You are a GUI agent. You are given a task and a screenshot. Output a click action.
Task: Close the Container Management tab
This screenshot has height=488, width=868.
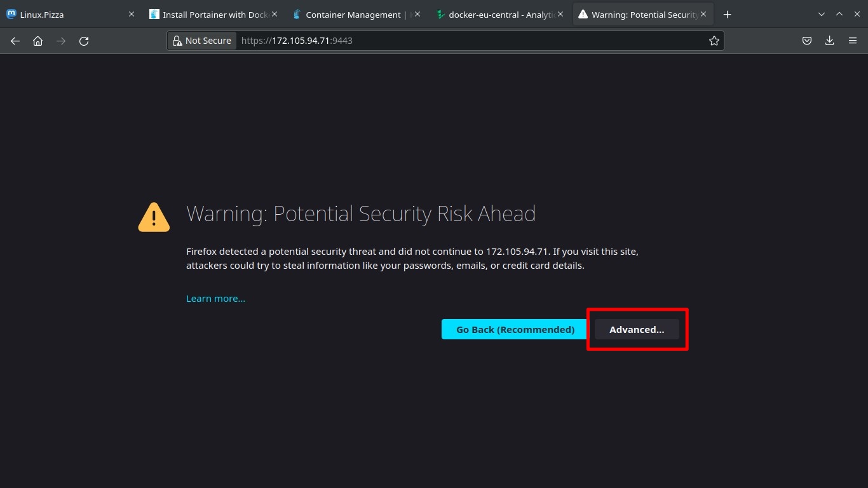coord(417,14)
